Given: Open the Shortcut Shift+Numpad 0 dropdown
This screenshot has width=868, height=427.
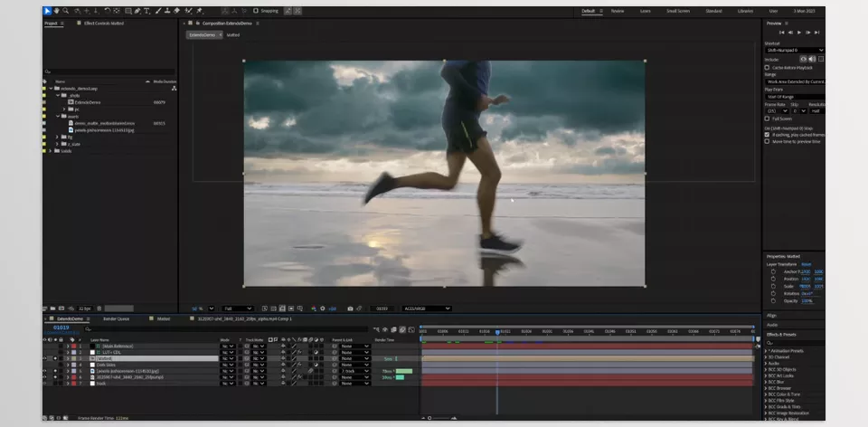Looking at the screenshot, I should (795, 51).
